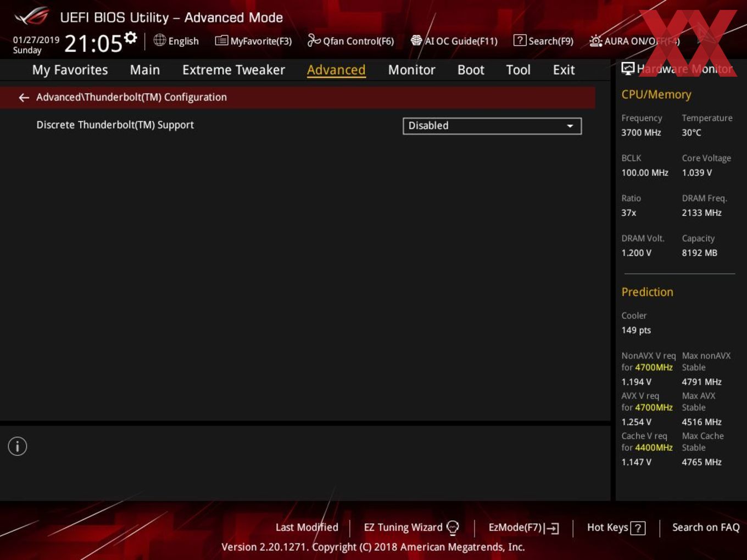The image size is (747, 560).
Task: Click the 2133 MHz DRAM frequency
Action: click(701, 212)
